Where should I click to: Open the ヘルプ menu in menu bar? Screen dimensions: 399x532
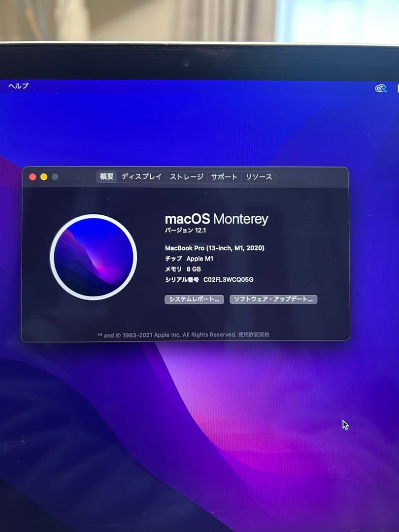(18, 86)
